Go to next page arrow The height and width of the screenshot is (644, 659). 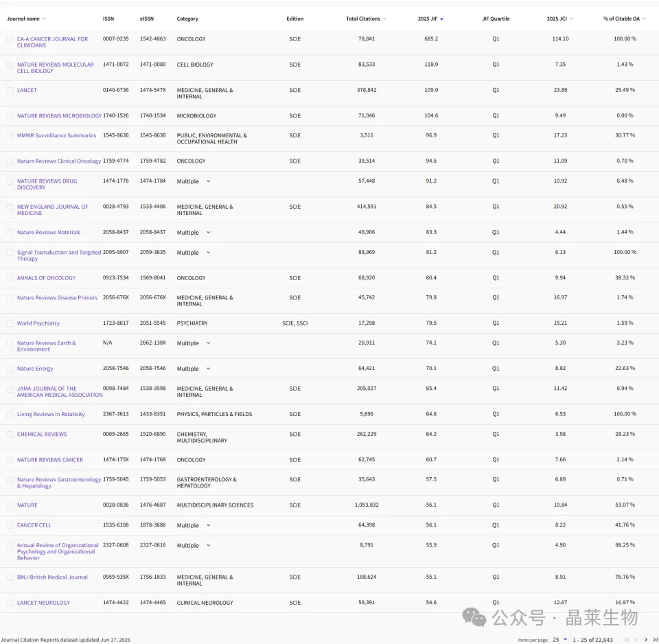tap(646, 639)
